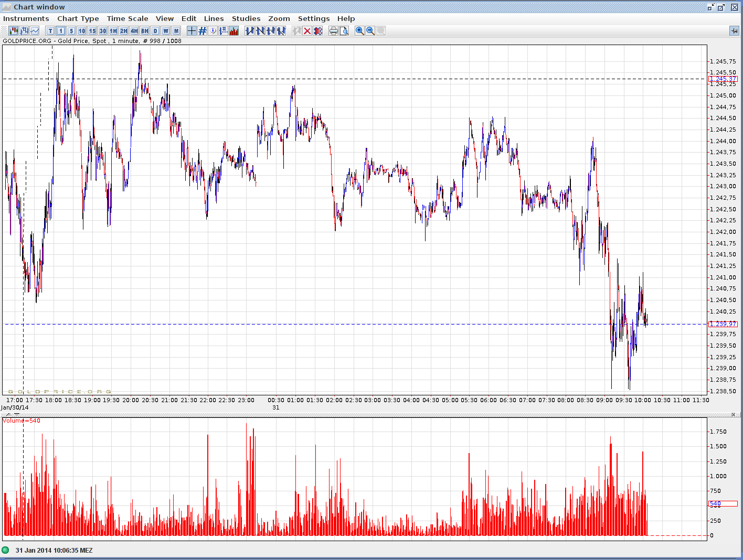Click the print preview icon

(344, 30)
